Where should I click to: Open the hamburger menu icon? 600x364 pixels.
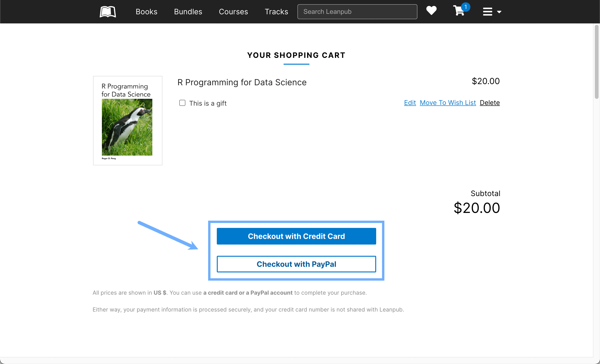coord(487,12)
